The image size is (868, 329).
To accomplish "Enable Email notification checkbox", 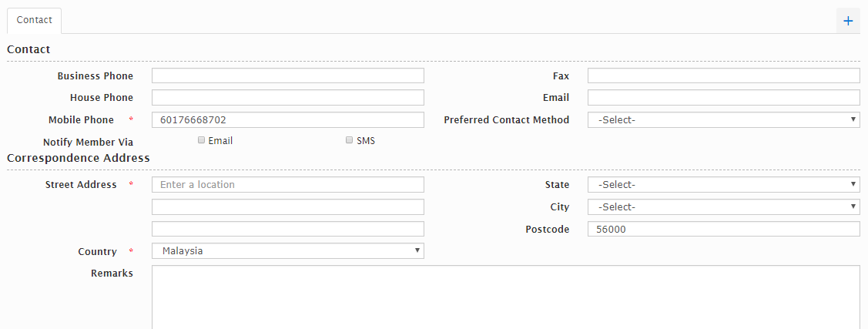I will (x=202, y=140).
